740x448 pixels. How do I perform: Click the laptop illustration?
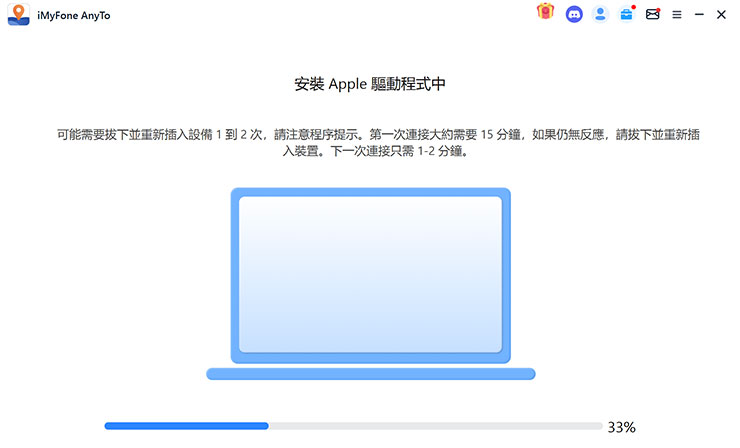pos(370,284)
